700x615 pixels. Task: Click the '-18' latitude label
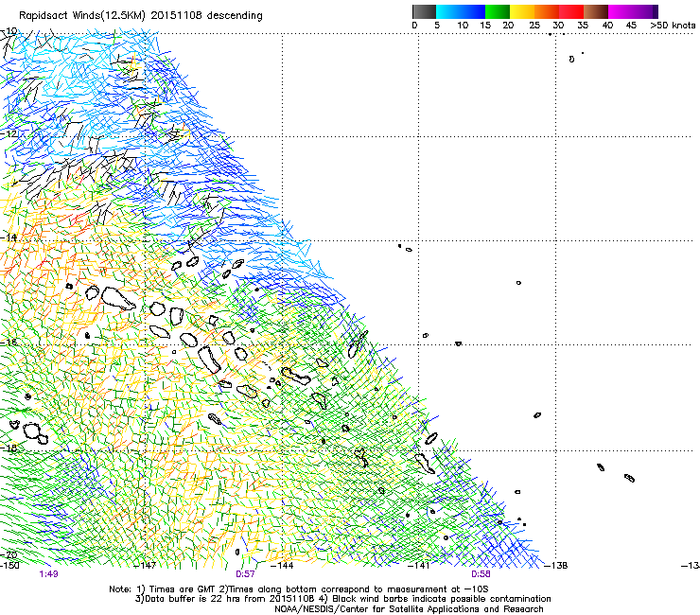(x=9, y=448)
